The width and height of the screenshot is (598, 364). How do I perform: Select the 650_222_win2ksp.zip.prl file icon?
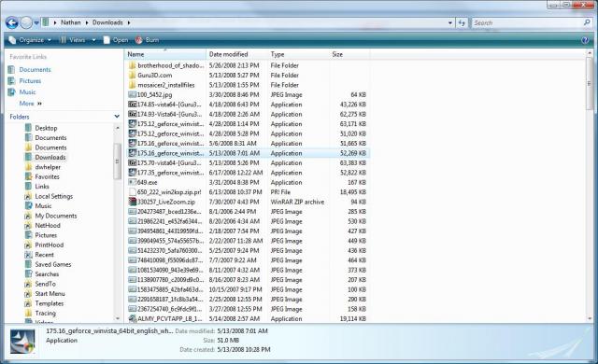pyautogui.click(x=133, y=192)
